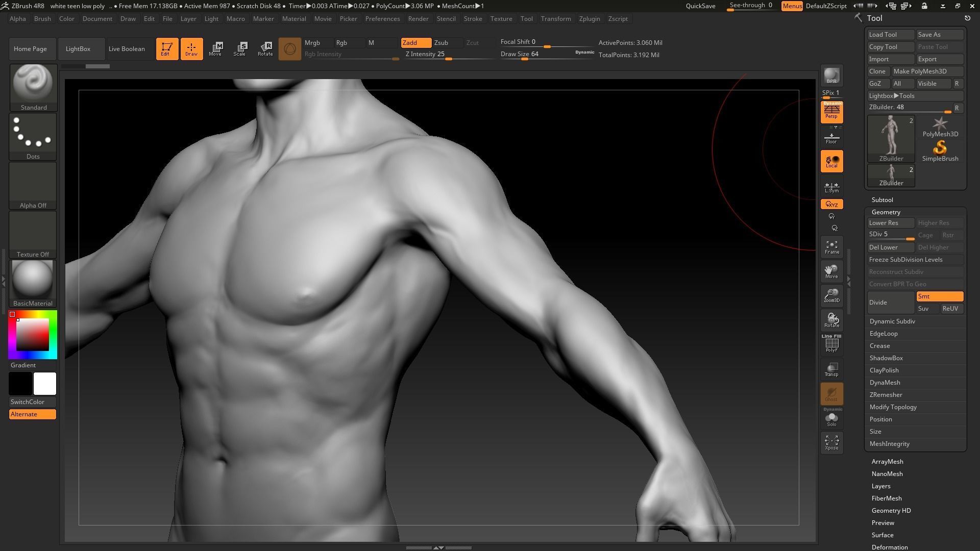Click the L.Sym icon

tap(831, 187)
